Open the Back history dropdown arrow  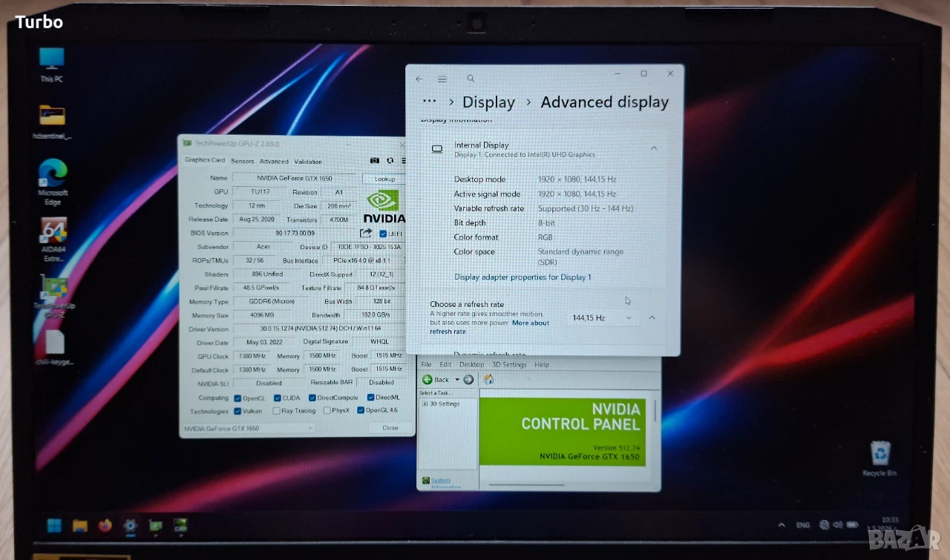[457, 380]
